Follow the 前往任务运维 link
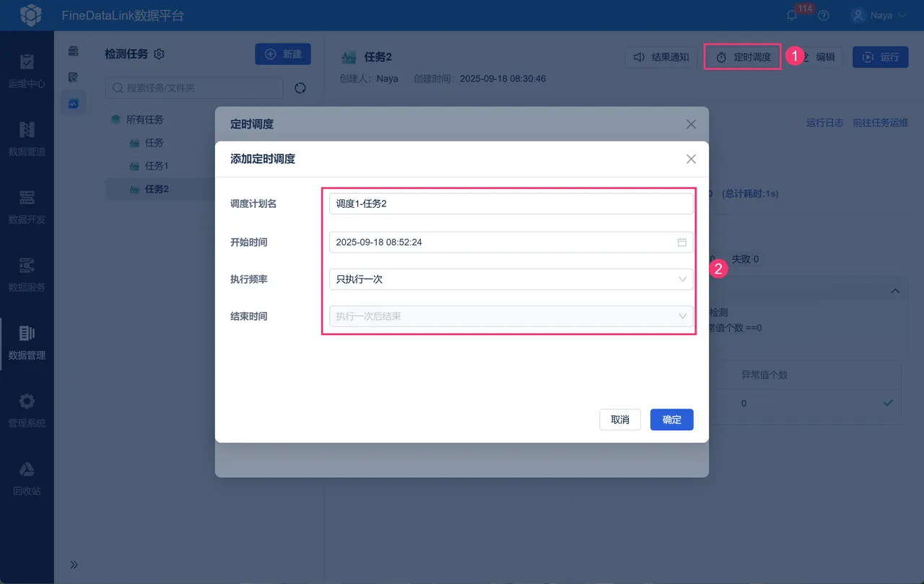Image resolution: width=924 pixels, height=584 pixels. tap(881, 123)
